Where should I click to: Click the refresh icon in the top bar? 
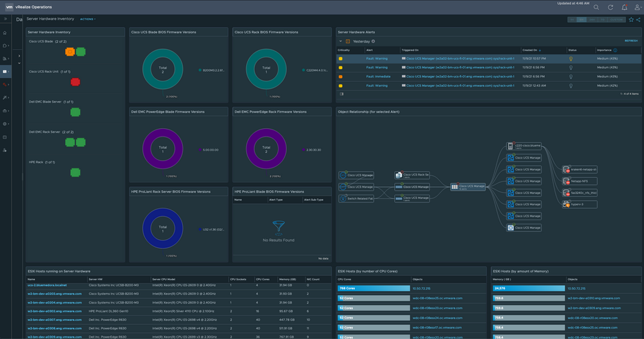[609, 7]
